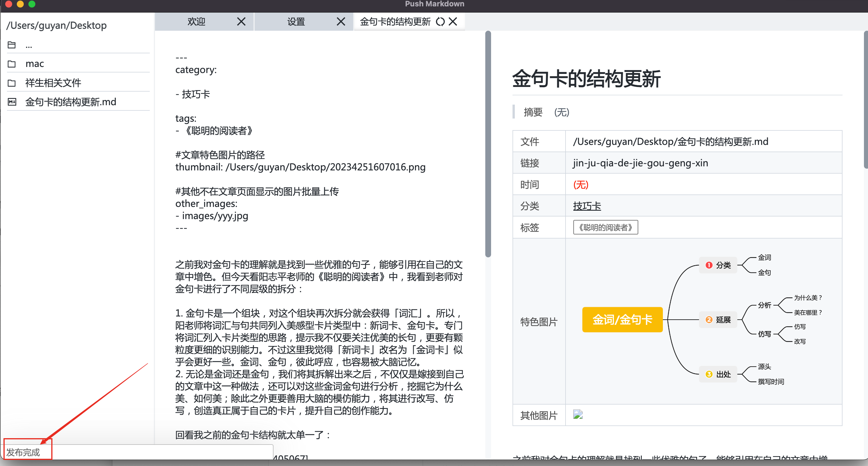Select the 金句卡的结构更新 tab

(395, 21)
